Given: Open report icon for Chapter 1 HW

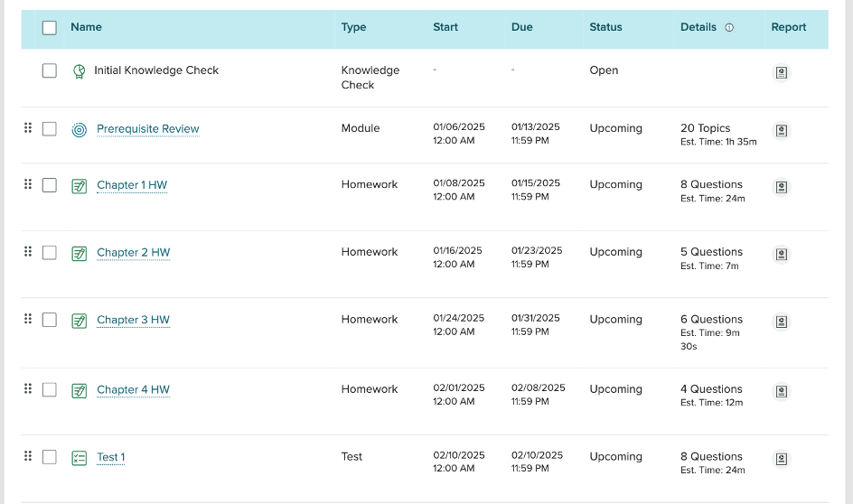Looking at the screenshot, I should pos(782,187).
